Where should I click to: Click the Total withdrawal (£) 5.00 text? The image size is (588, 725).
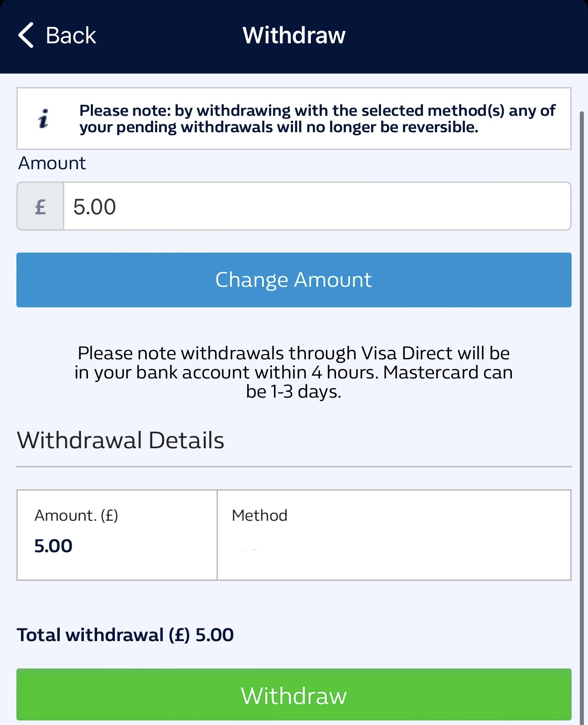tap(124, 634)
